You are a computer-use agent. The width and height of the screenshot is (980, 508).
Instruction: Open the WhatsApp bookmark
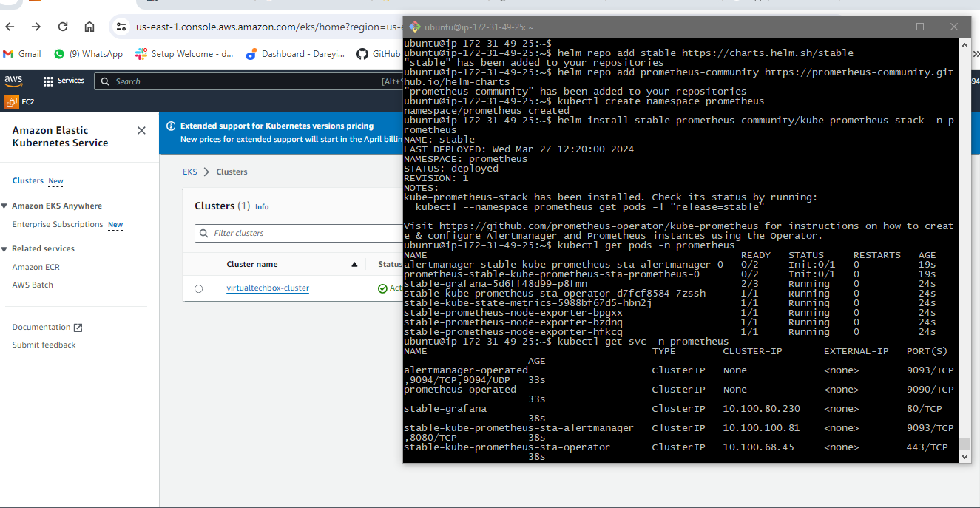[x=88, y=54]
